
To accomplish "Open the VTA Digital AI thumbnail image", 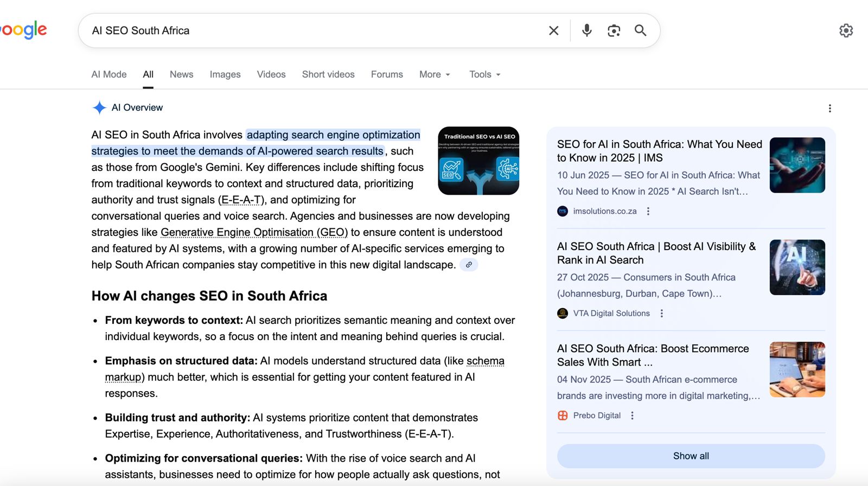I will coord(797,267).
